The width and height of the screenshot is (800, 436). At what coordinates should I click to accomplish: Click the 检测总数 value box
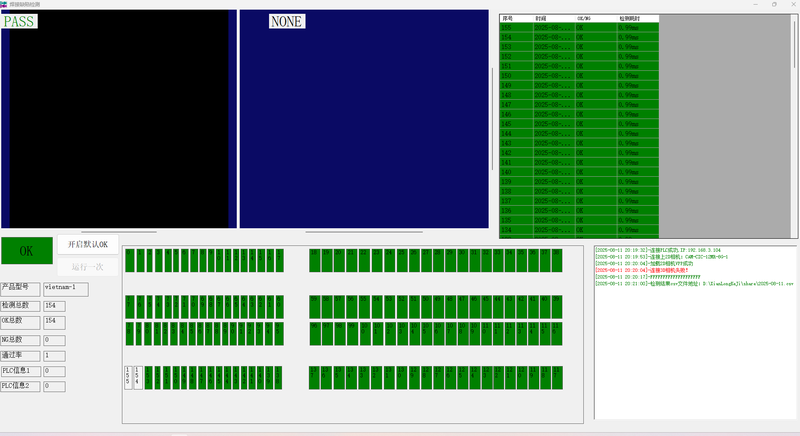coord(54,306)
